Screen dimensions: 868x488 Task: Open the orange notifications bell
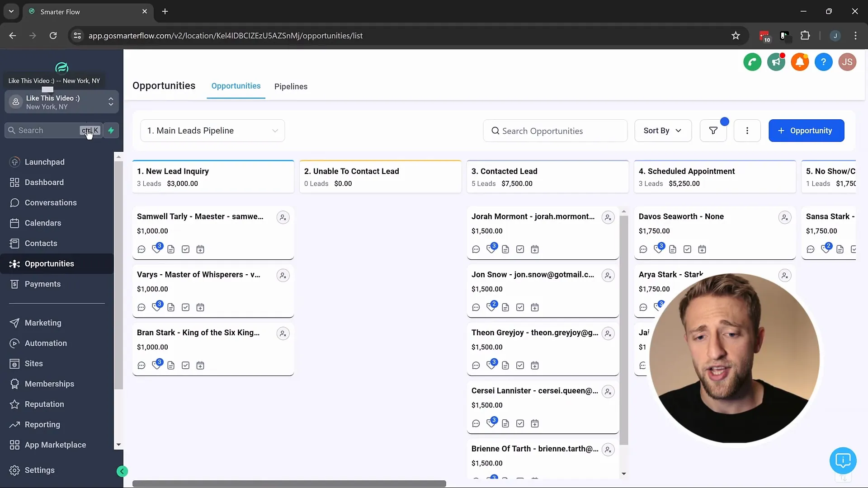tap(800, 62)
